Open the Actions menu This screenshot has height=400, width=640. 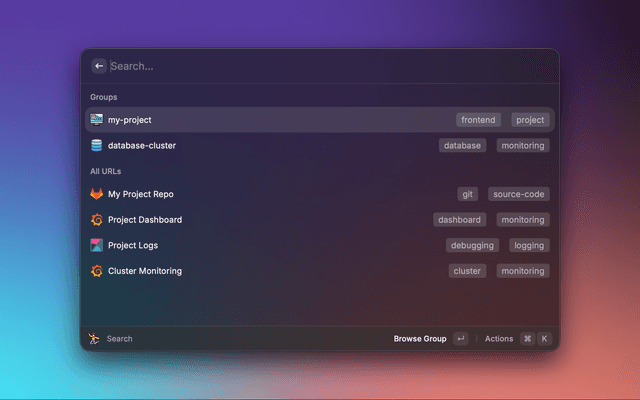(499, 339)
